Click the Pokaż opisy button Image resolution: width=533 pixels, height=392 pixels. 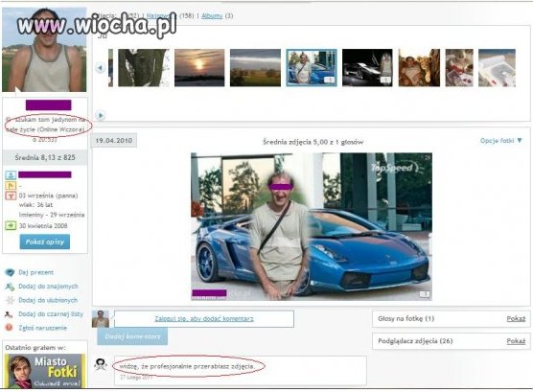coord(44,242)
